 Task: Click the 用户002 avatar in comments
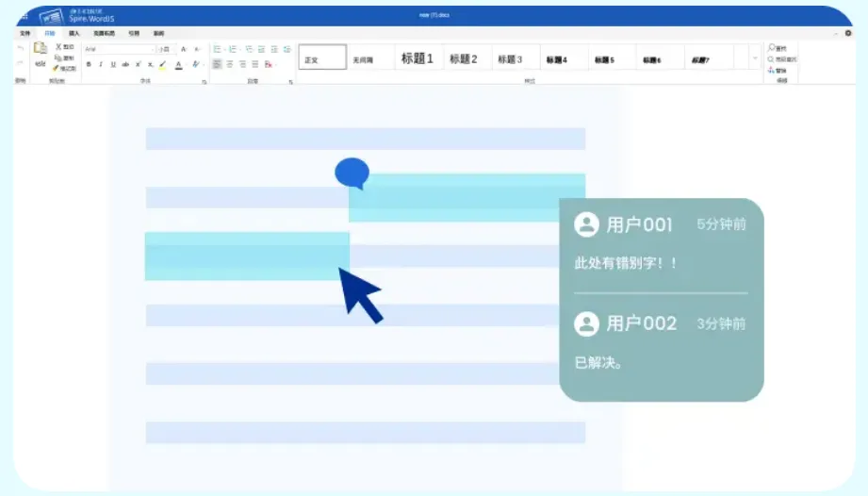(586, 323)
